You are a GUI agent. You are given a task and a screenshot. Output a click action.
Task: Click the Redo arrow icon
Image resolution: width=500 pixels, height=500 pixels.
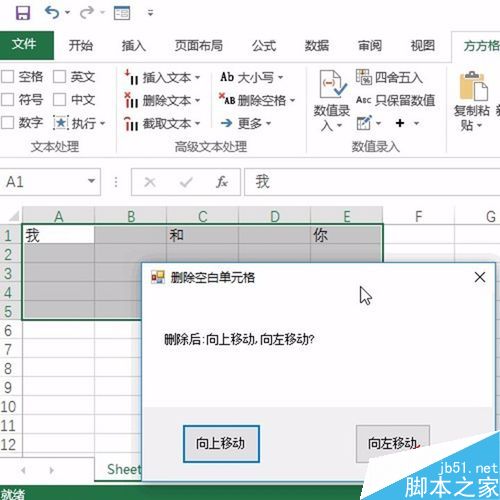click(87, 13)
